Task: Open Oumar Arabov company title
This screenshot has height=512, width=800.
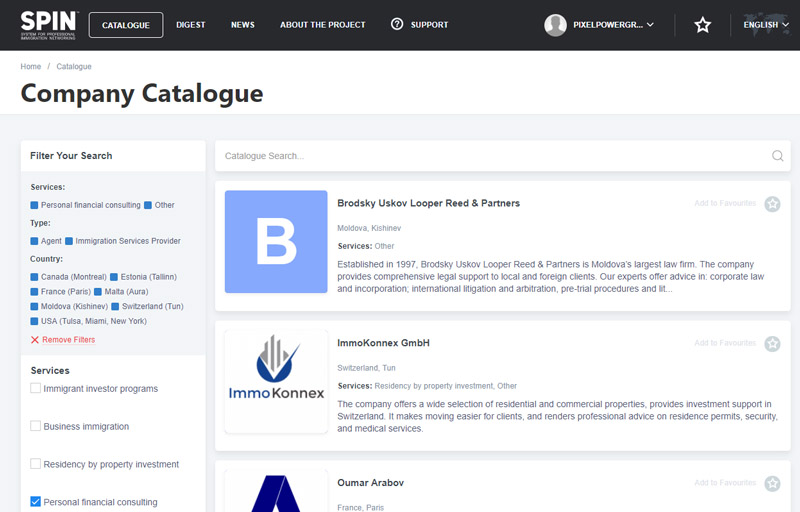Action: (370, 482)
